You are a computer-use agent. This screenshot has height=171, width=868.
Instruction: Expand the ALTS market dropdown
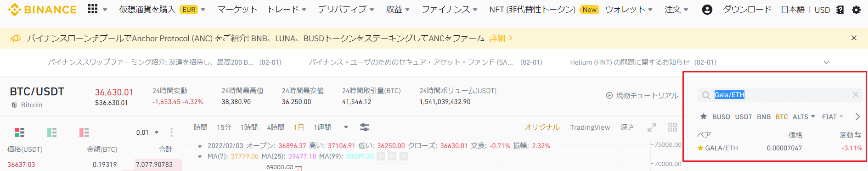pyautogui.click(x=804, y=117)
